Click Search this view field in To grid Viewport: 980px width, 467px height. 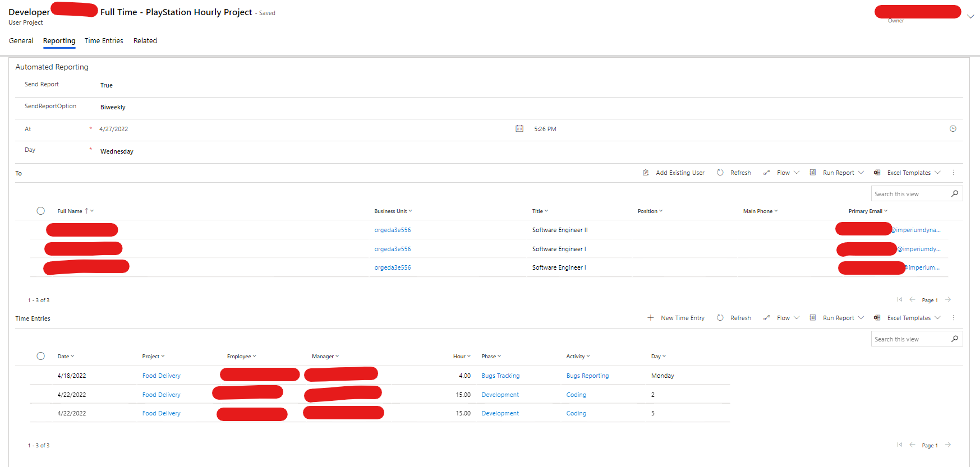[x=910, y=194]
